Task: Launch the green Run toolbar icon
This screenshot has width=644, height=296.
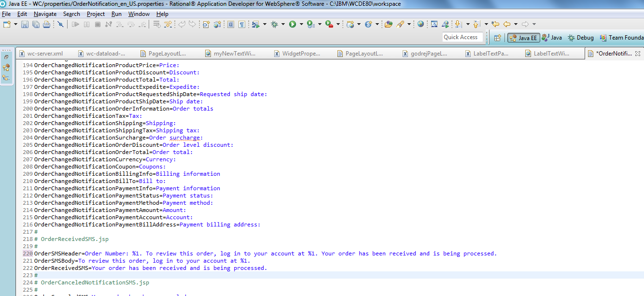Action: coord(293,24)
